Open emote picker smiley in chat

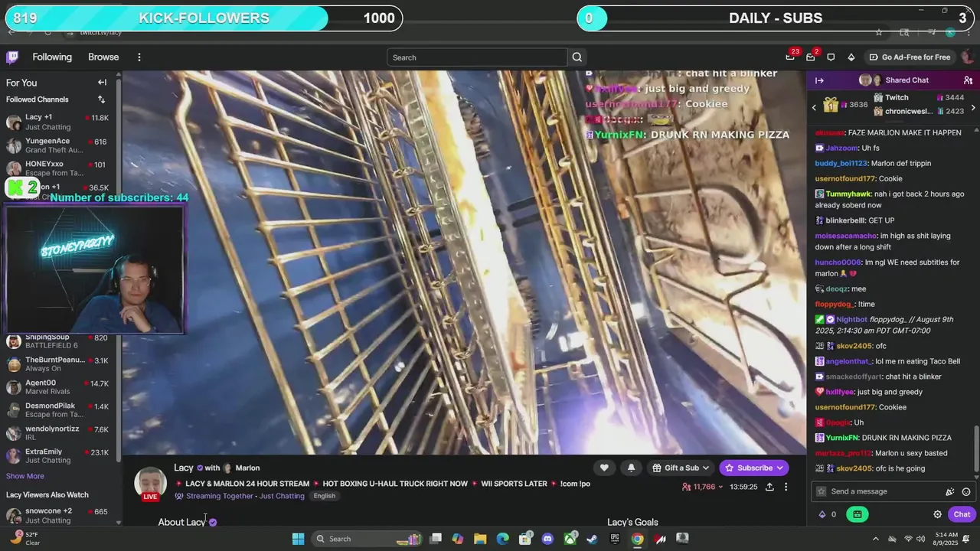pos(966,492)
